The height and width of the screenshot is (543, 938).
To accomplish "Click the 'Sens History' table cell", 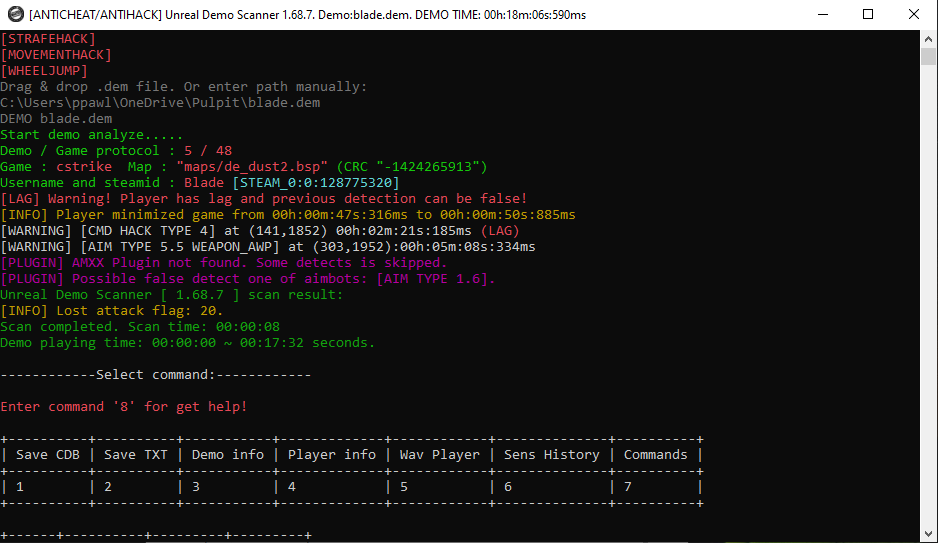I will click(x=552, y=455).
